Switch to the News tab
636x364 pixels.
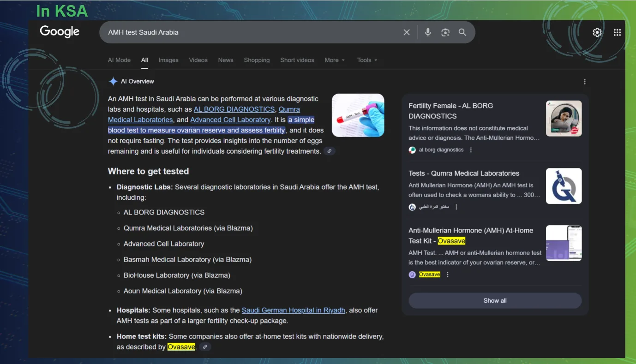226,60
